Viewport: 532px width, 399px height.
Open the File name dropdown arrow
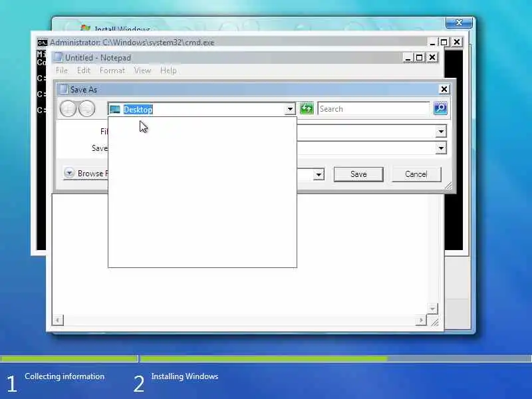point(441,132)
